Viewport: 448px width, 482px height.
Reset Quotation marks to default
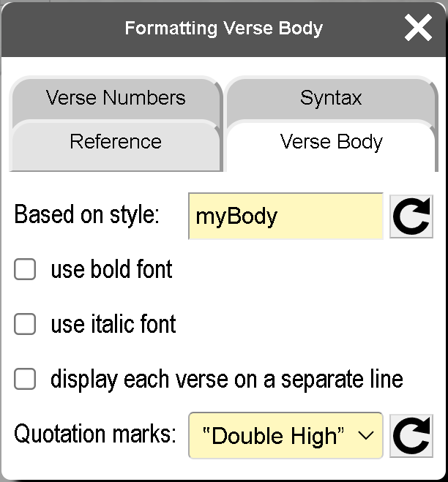pyautogui.click(x=411, y=436)
